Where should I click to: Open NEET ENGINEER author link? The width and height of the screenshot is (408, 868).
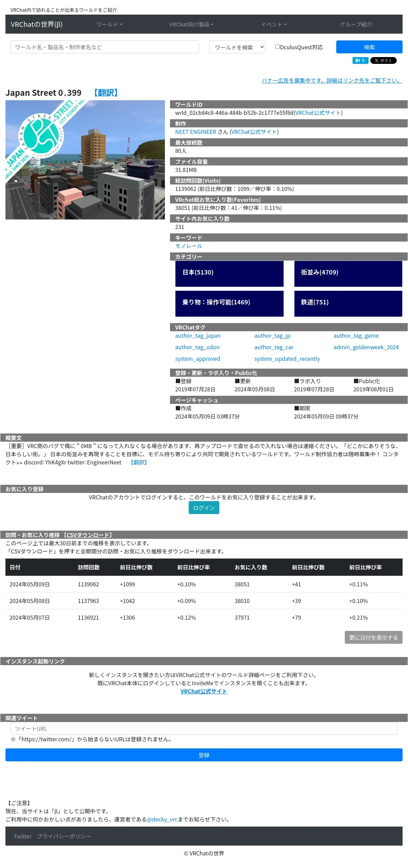pyautogui.click(x=195, y=132)
